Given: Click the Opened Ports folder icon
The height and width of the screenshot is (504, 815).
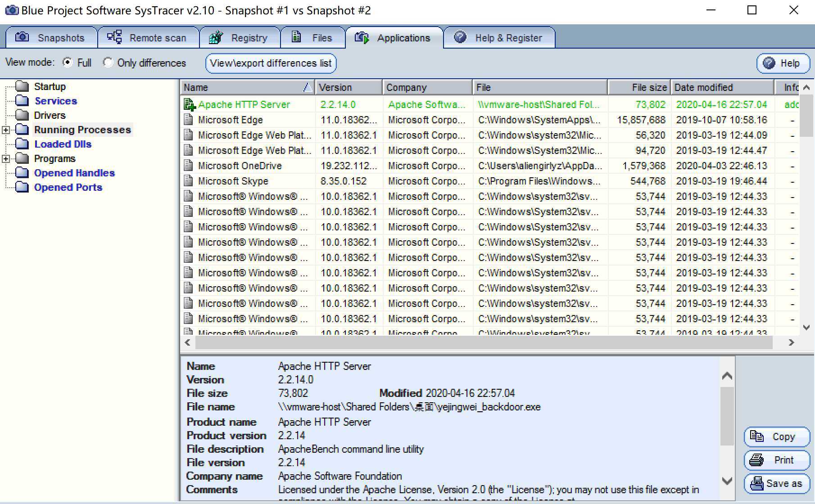Looking at the screenshot, I should [x=22, y=187].
